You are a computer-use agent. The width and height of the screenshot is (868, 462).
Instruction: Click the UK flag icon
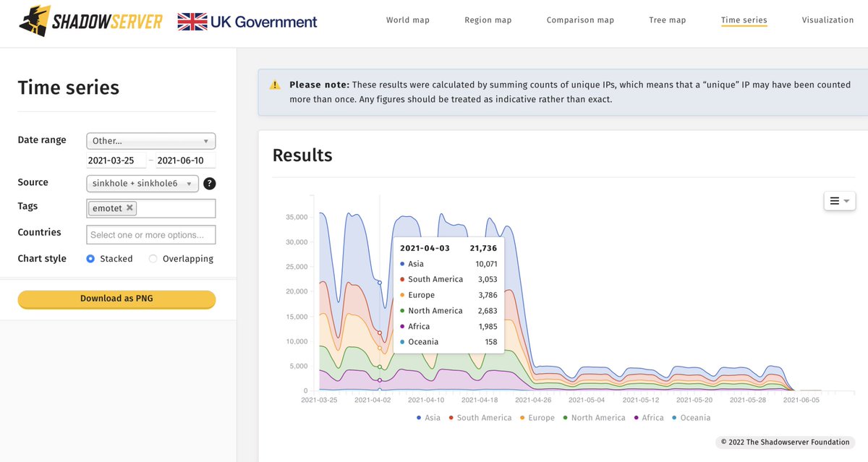pos(190,21)
